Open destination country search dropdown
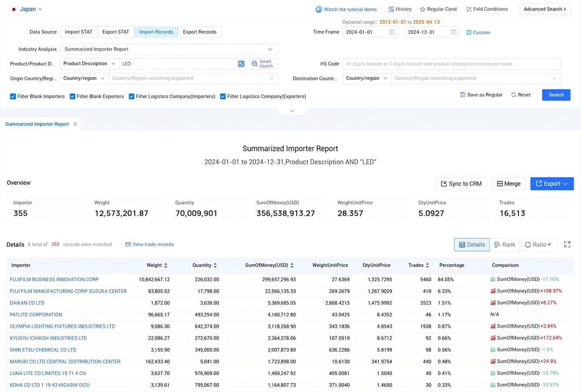The width and height of the screenshot is (581, 392). [x=476, y=78]
